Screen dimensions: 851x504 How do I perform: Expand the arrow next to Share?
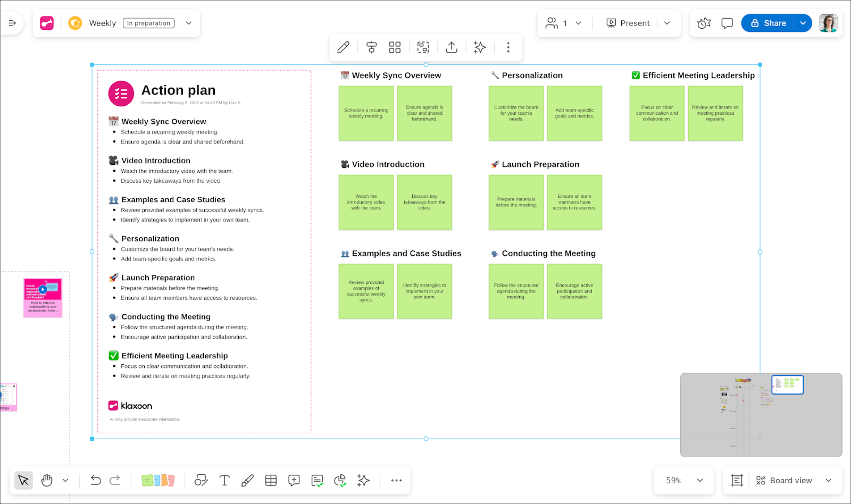[803, 23]
